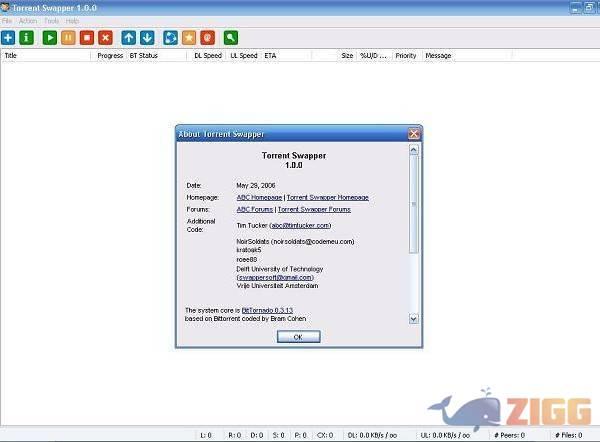Open the File menu
This screenshot has height=442, width=600.
pyautogui.click(x=7, y=20)
